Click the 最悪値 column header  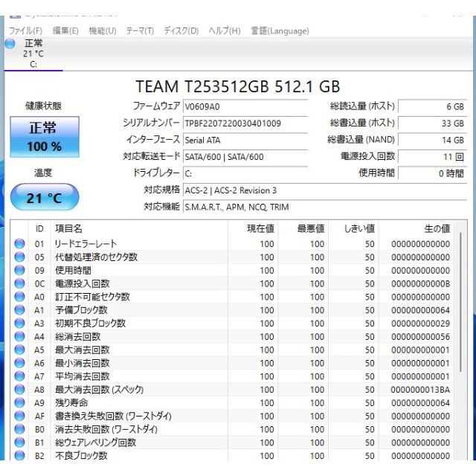pos(303,228)
